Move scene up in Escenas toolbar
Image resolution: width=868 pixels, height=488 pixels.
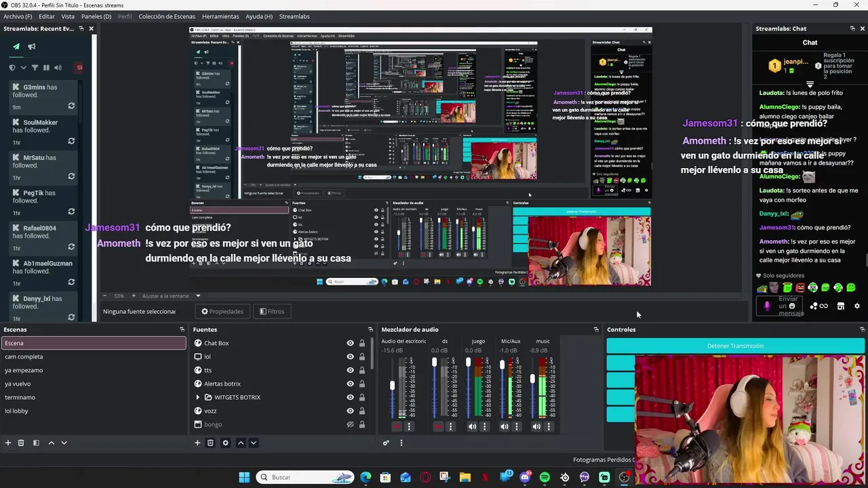point(51,443)
